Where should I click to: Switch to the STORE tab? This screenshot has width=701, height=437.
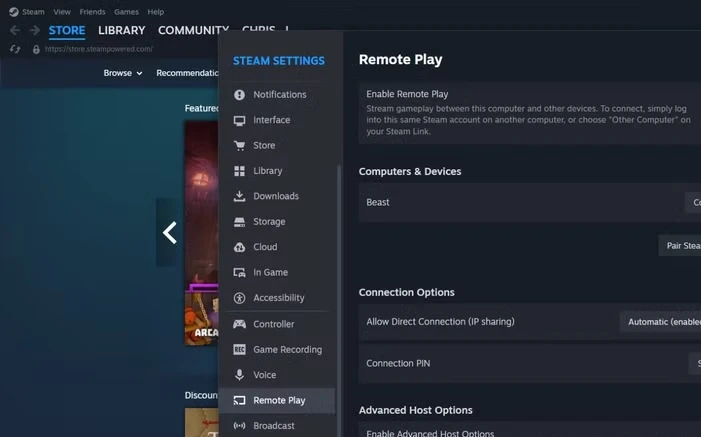pyautogui.click(x=67, y=30)
